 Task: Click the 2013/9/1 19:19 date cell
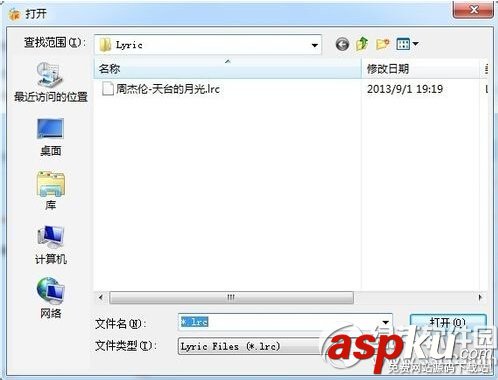point(405,89)
